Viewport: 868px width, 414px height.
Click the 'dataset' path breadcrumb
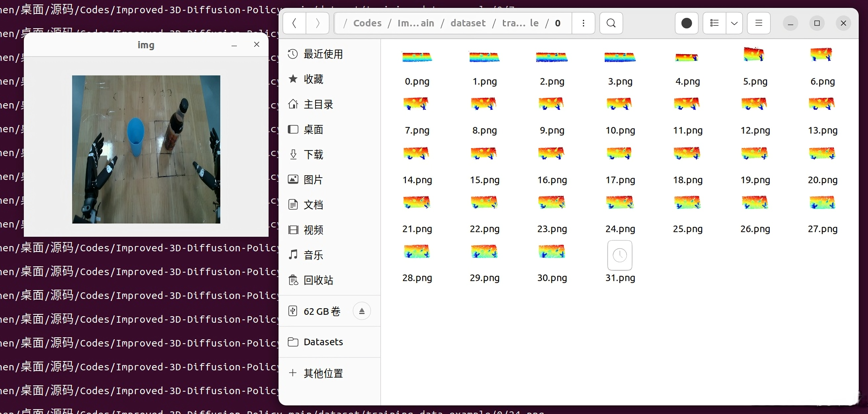(x=468, y=23)
